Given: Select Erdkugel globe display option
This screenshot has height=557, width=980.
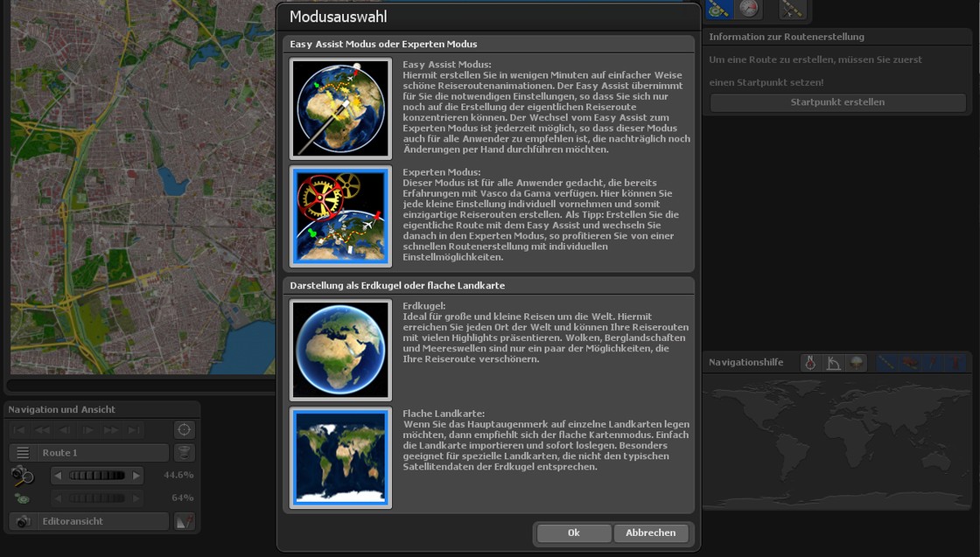Looking at the screenshot, I should (341, 350).
